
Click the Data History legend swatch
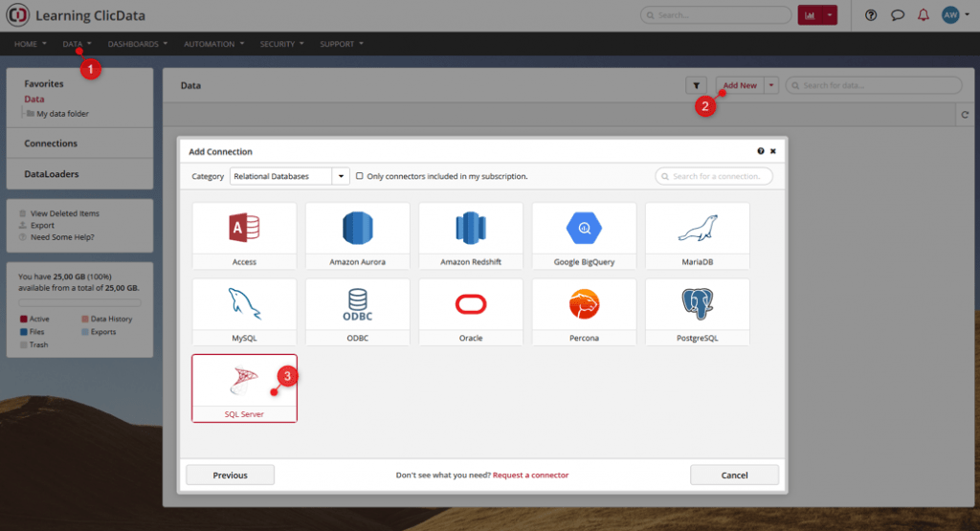[x=85, y=319]
